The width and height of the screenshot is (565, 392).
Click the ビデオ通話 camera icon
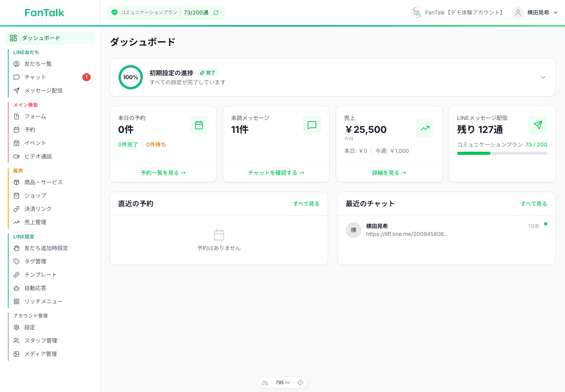coord(16,156)
